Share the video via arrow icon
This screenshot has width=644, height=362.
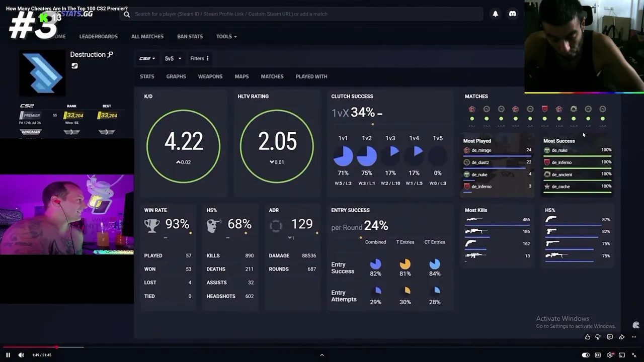pyautogui.click(x=622, y=337)
